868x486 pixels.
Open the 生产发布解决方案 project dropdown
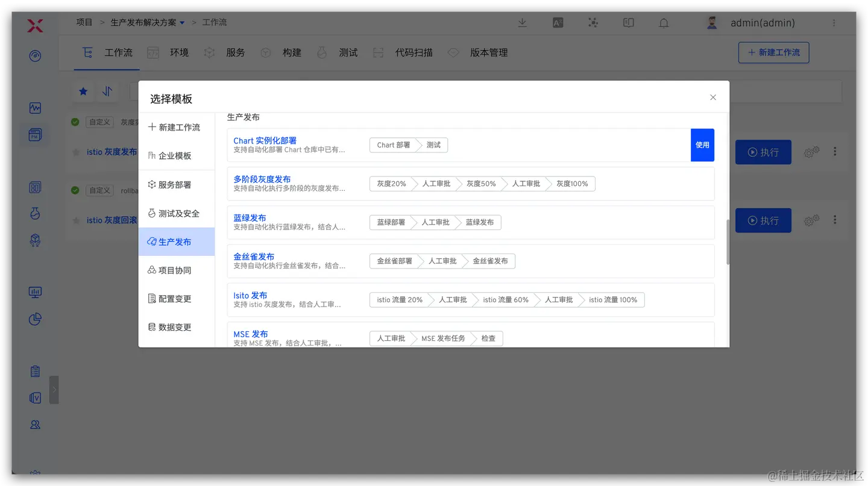click(x=148, y=23)
